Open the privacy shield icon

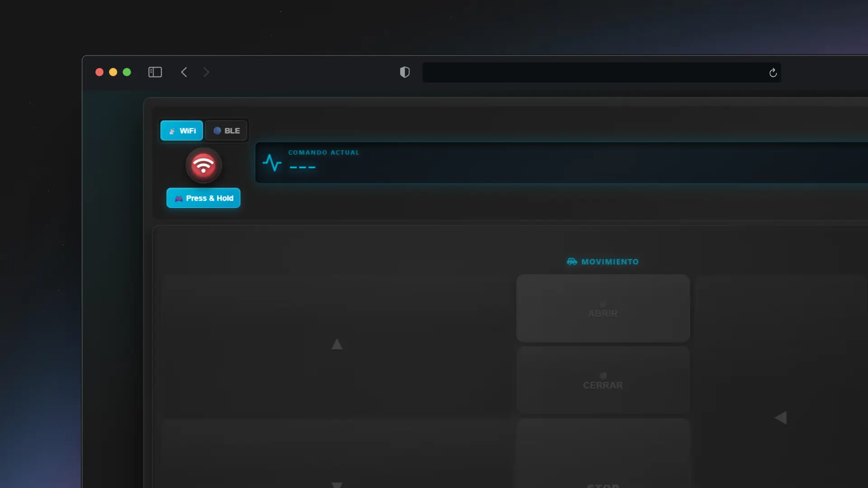(x=405, y=72)
